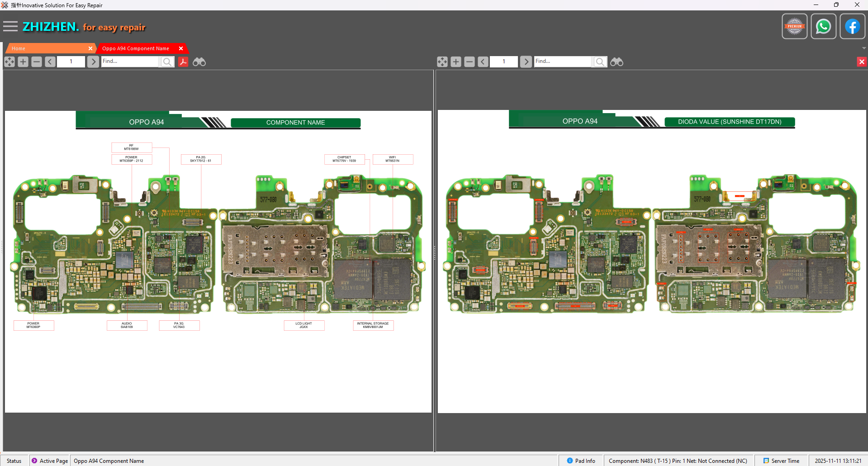Click the left viewer page number field

[x=71, y=62]
